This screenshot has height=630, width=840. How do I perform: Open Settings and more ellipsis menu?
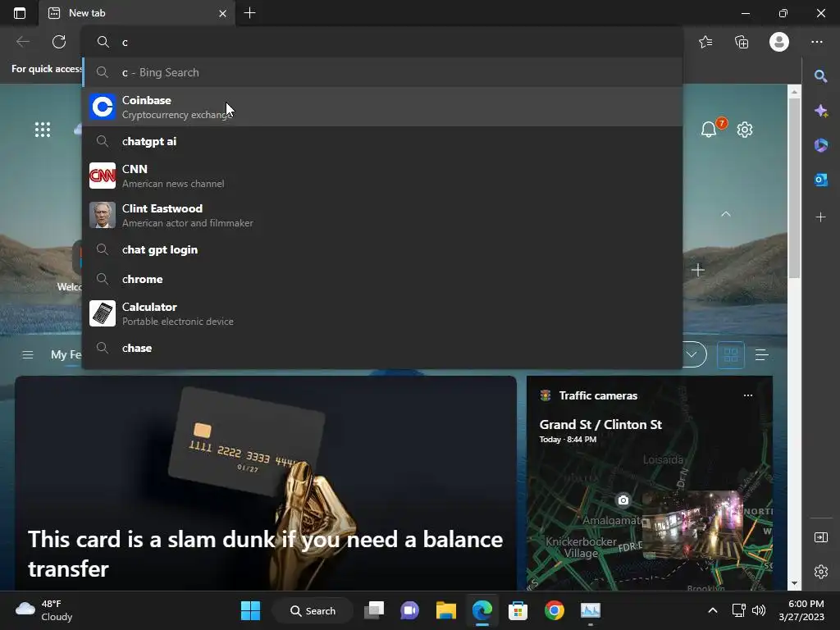pyautogui.click(x=816, y=42)
